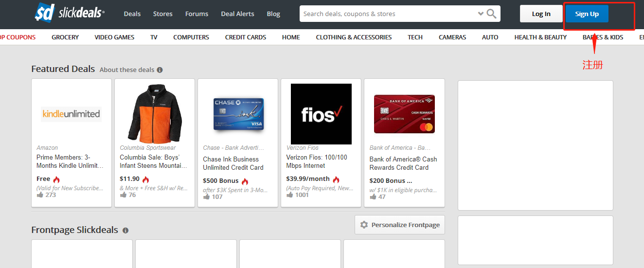
Task: Click fire icon next to $500 Bonus
Action: pos(245,181)
